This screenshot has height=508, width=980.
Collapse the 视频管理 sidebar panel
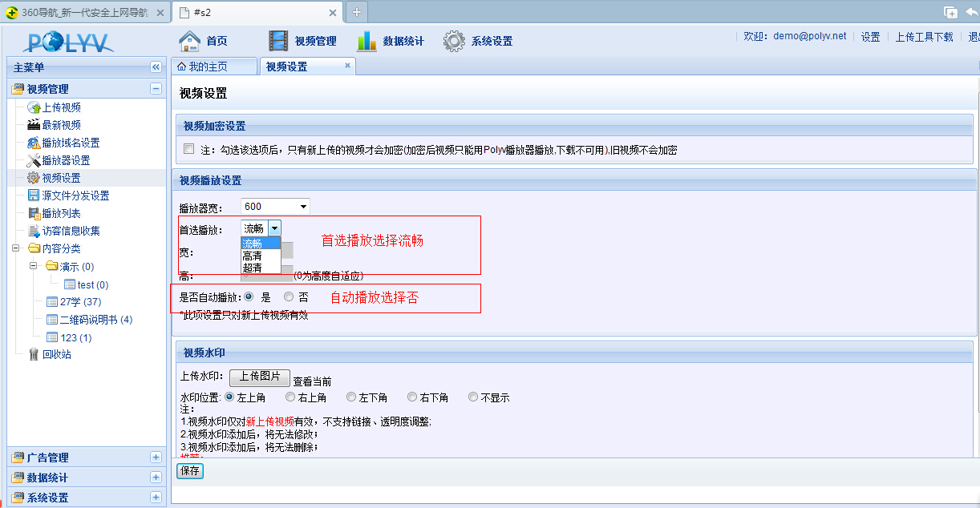[x=156, y=89]
